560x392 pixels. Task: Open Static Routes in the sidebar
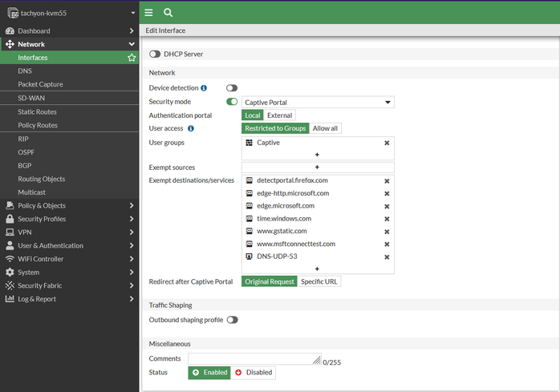click(37, 112)
